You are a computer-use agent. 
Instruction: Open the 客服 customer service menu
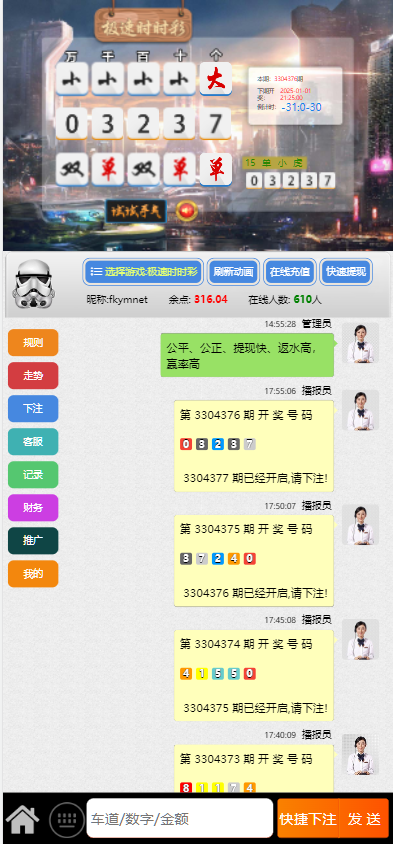click(33, 442)
